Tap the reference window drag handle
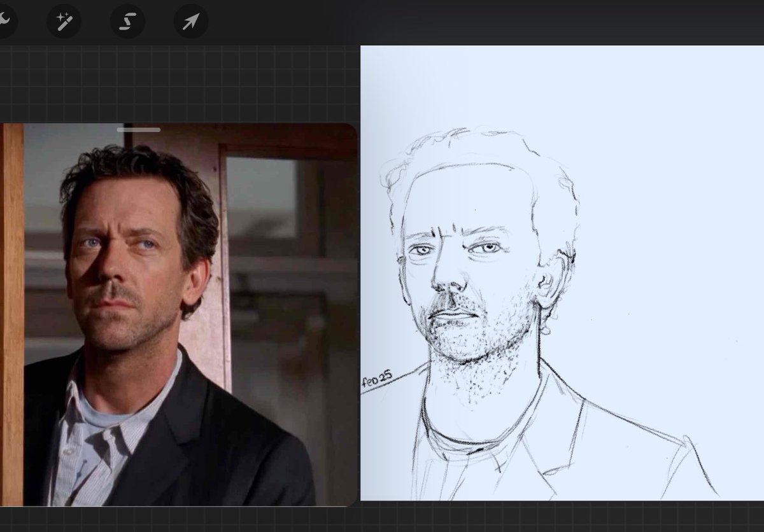Screen dimensions: 764x532 pyautogui.click(x=138, y=130)
